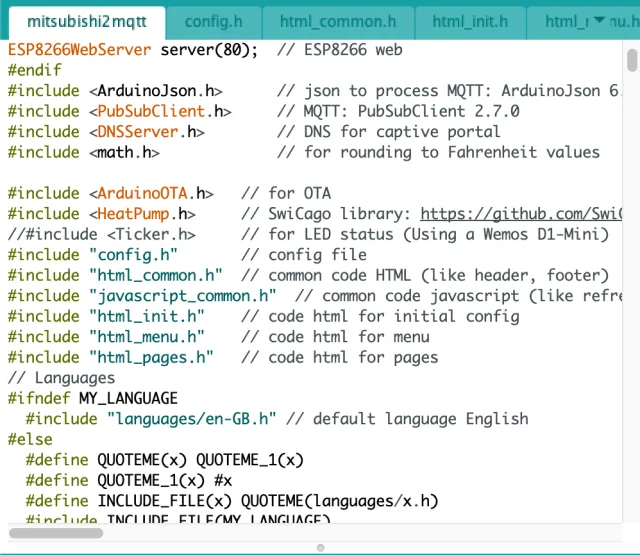The height and width of the screenshot is (555, 640).
Task: Click the console divider handle dot
Action: (320, 547)
